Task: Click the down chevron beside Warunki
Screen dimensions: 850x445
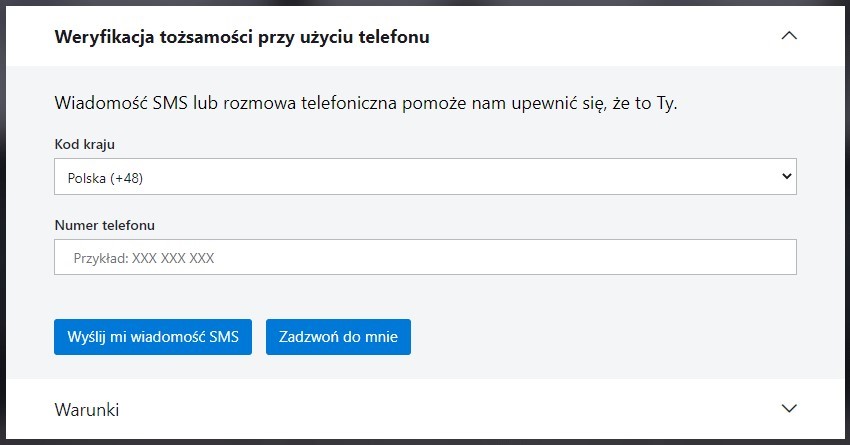Action: 789,408
